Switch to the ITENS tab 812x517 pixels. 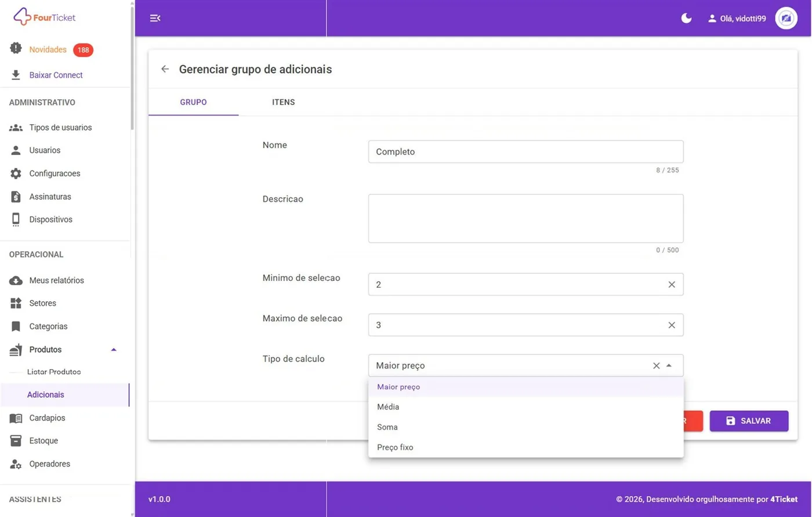[x=284, y=102]
